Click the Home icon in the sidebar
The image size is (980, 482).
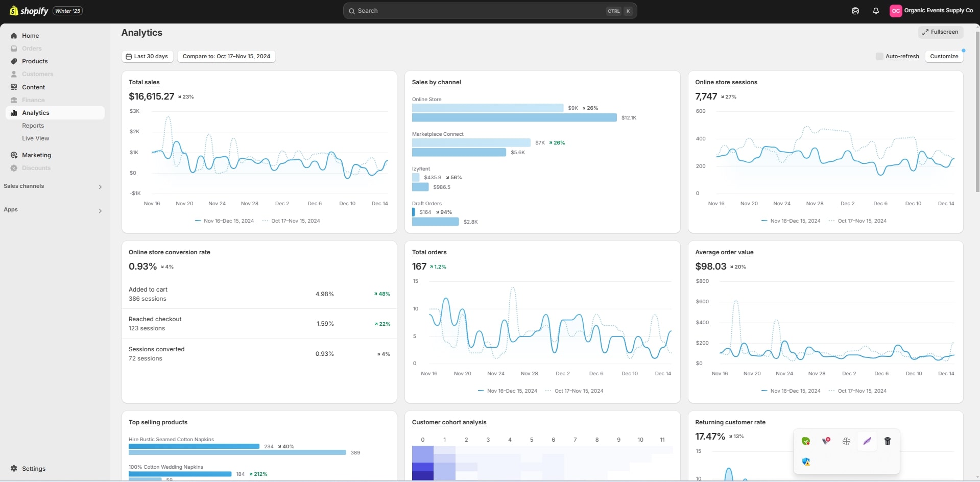click(x=14, y=36)
